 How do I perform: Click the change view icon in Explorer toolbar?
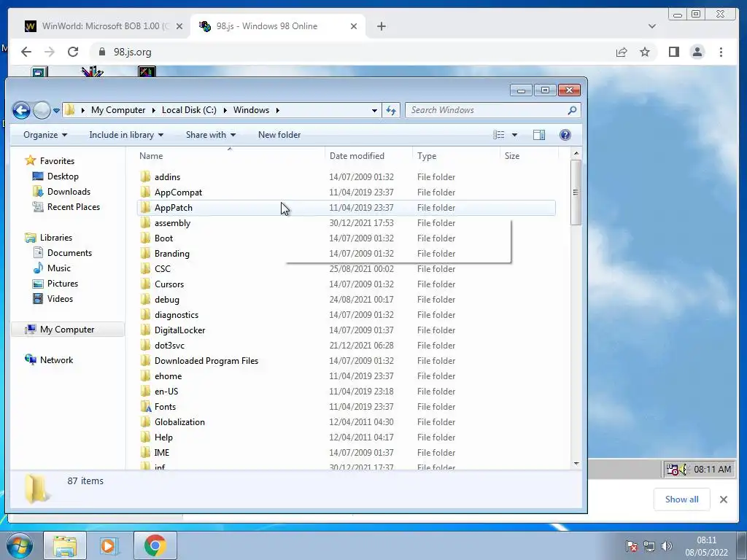(x=499, y=135)
